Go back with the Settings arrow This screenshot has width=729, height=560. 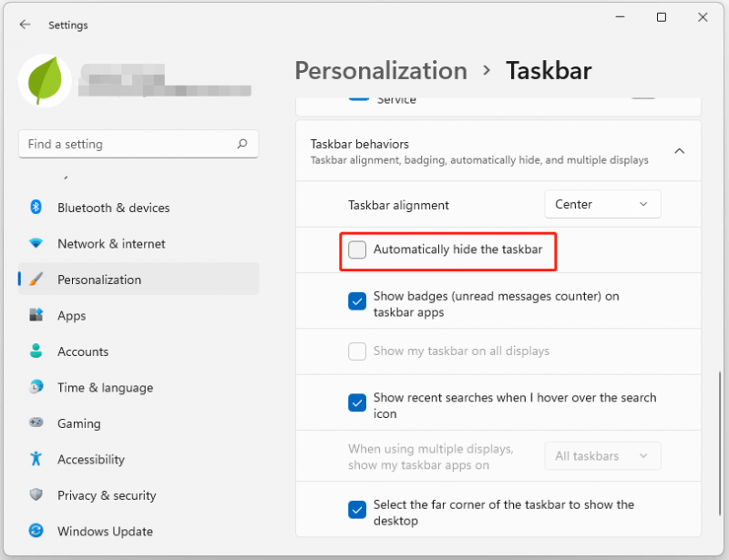(25, 25)
